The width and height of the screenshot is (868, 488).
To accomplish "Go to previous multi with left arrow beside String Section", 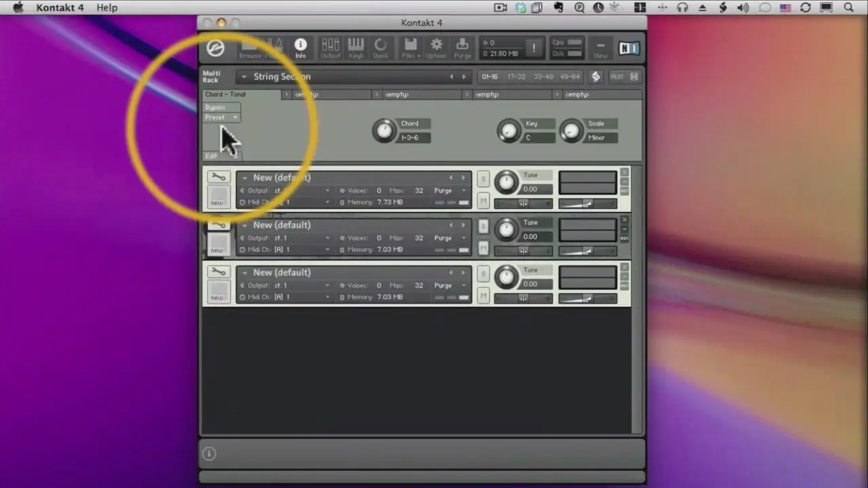I will click(452, 77).
